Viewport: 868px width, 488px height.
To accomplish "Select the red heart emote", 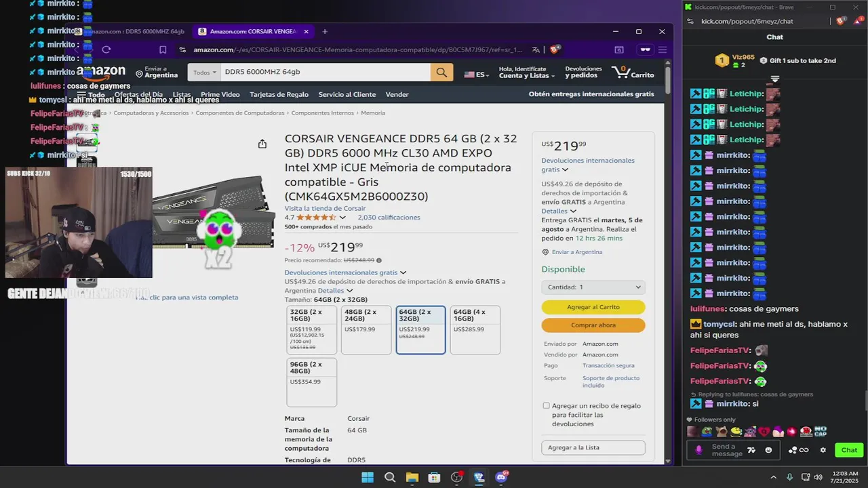I will [764, 431].
